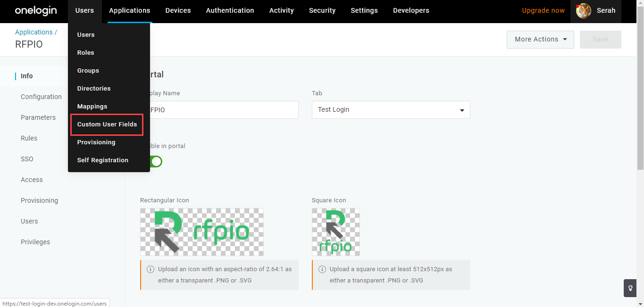Open the SSO sidebar tab
Image resolution: width=644 pixels, height=307 pixels.
tap(27, 159)
